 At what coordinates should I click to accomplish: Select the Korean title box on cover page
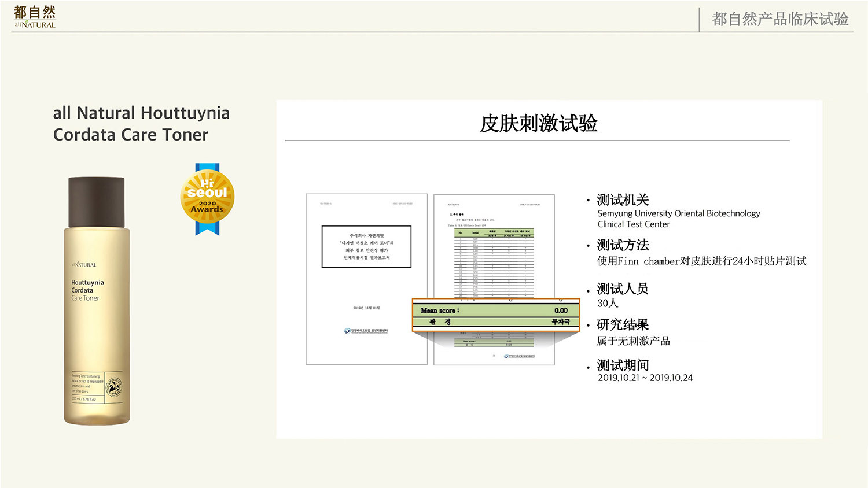[x=366, y=246]
